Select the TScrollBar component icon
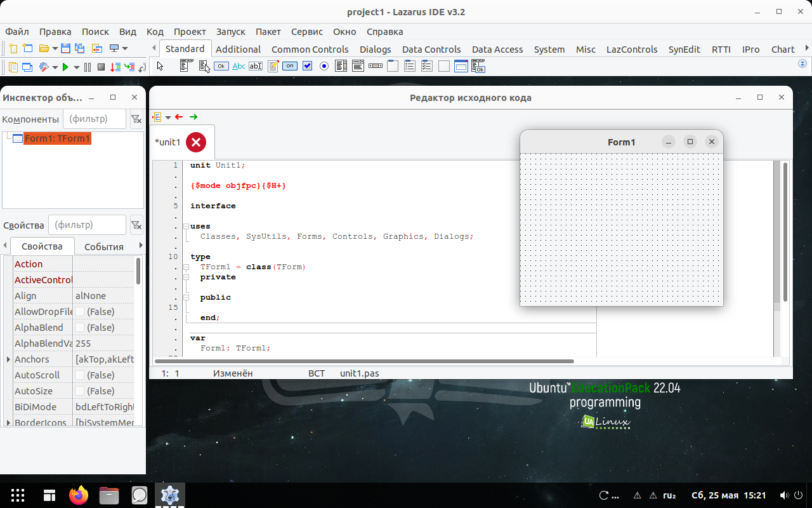812x508 pixels. point(376,66)
